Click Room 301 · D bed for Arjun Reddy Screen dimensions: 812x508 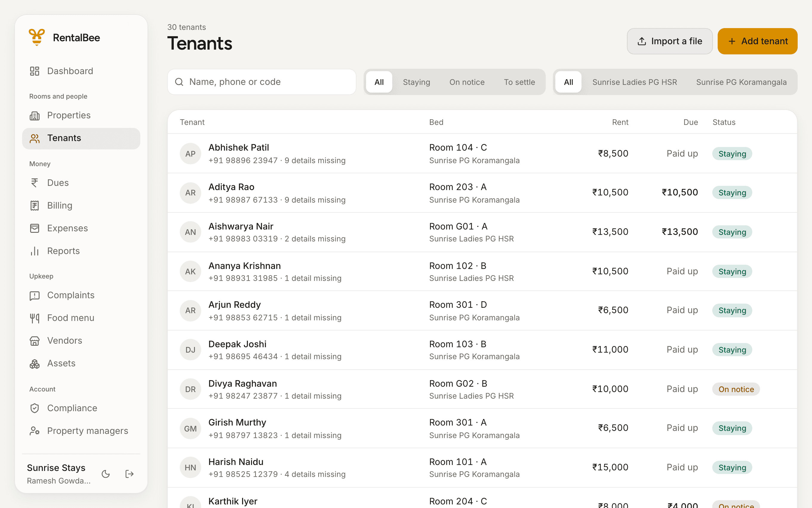(x=458, y=305)
